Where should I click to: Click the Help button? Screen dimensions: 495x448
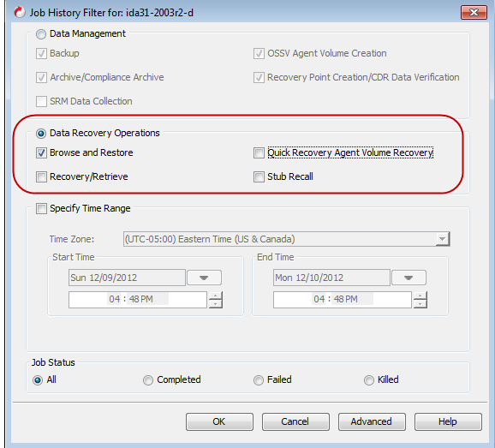click(x=448, y=421)
